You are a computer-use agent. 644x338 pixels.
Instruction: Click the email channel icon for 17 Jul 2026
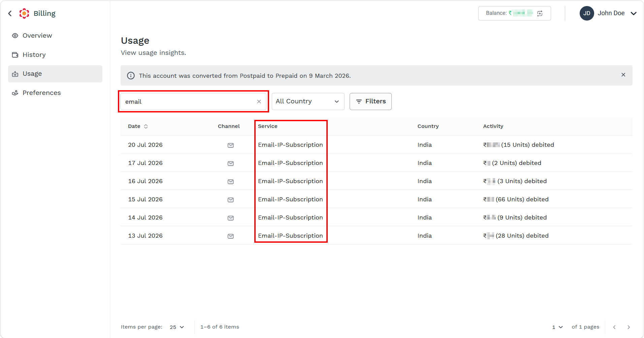(x=231, y=164)
